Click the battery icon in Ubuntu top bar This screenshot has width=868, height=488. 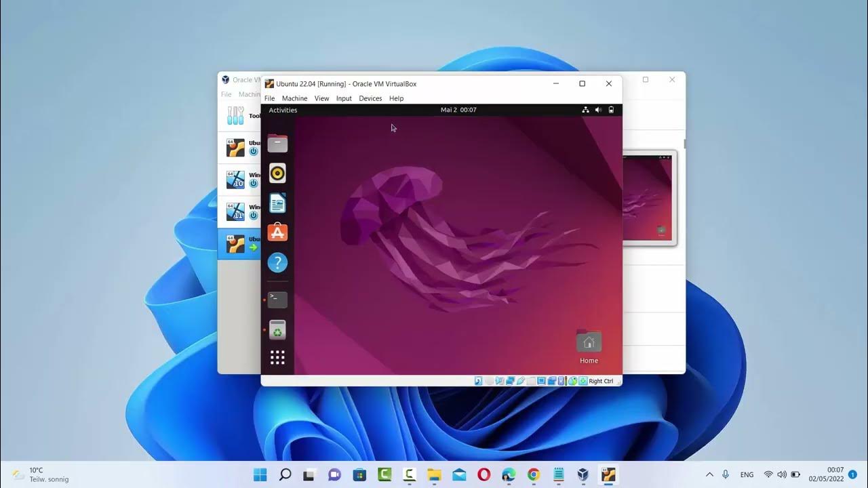tap(611, 110)
